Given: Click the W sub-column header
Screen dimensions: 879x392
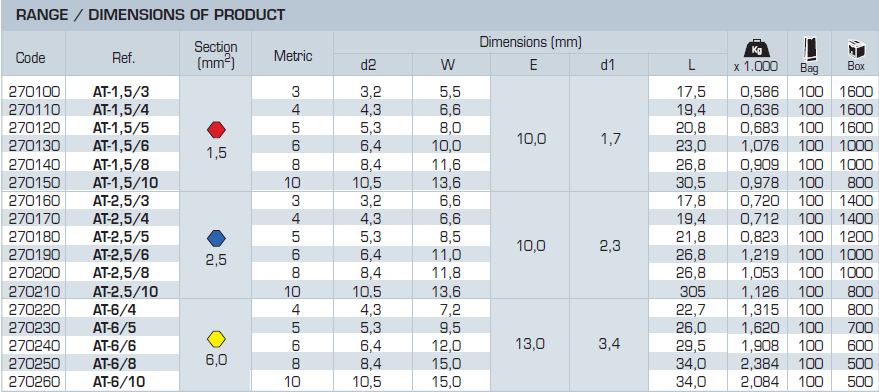Looking at the screenshot, I should coord(448,66).
